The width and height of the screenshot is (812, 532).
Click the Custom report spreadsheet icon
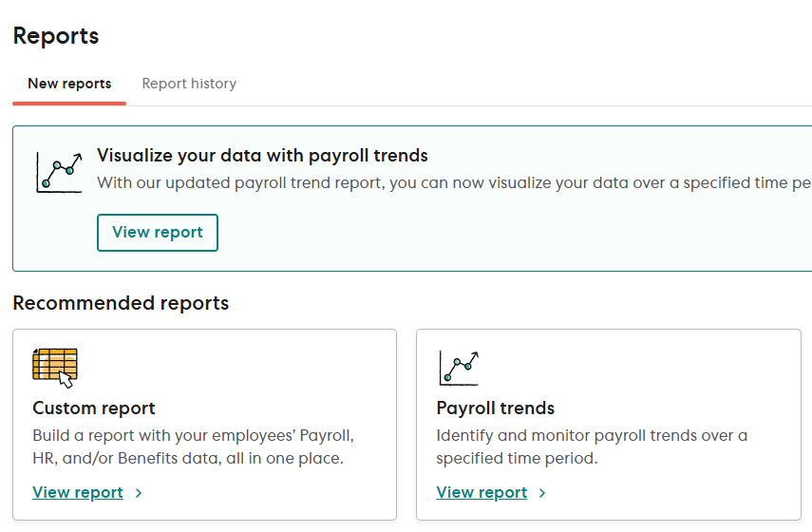coord(55,367)
